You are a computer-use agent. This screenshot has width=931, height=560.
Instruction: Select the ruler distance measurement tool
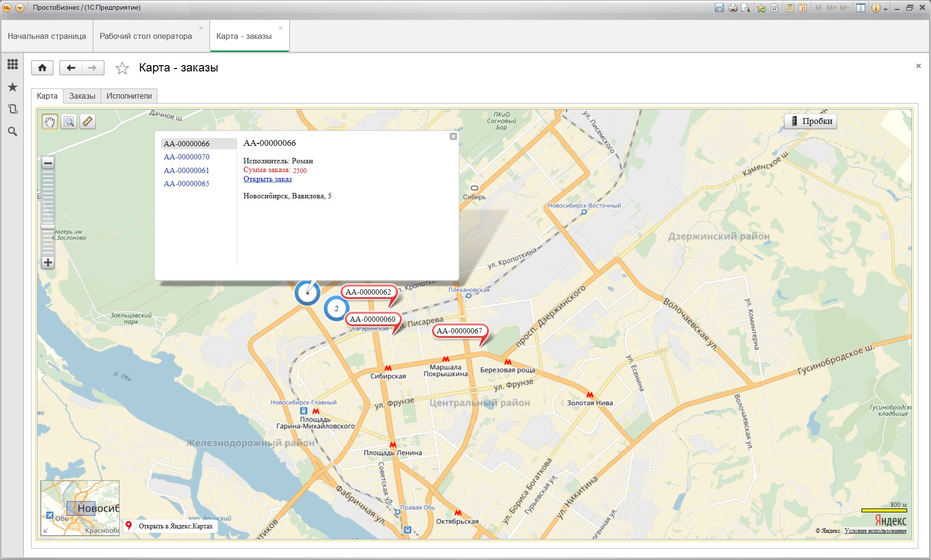tap(88, 122)
